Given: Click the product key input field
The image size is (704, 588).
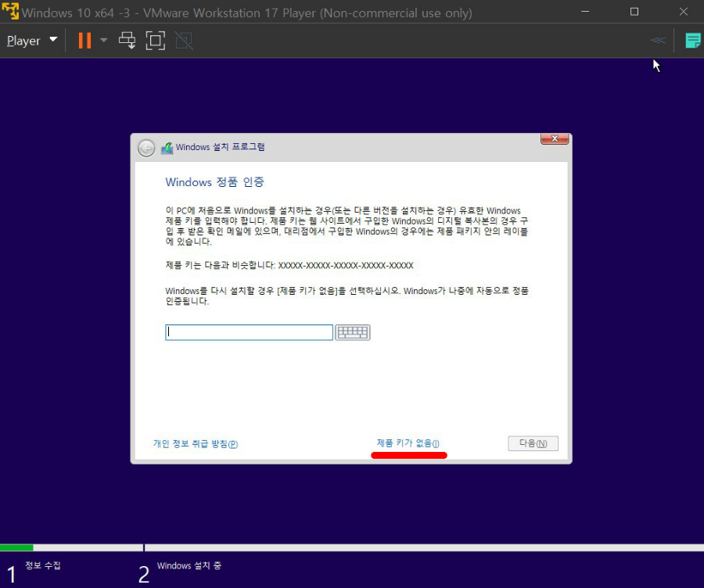Looking at the screenshot, I should pyautogui.click(x=250, y=332).
